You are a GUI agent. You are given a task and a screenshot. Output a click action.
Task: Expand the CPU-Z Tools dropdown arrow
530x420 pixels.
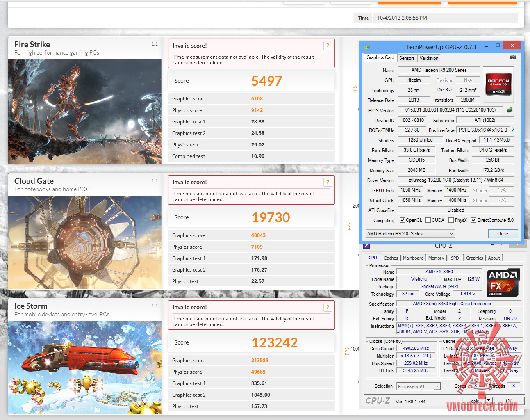pos(489,400)
